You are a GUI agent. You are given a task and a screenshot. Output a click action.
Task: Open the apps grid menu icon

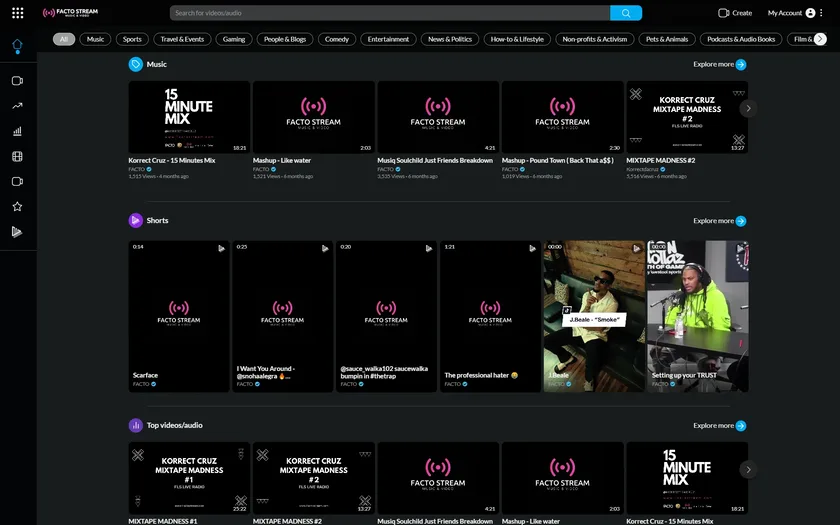tap(18, 13)
